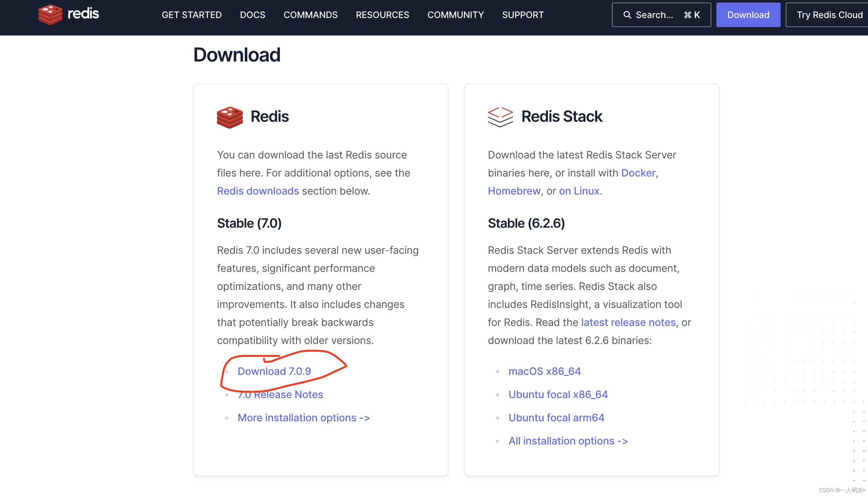Click the red Redis cube card icon

tap(230, 117)
